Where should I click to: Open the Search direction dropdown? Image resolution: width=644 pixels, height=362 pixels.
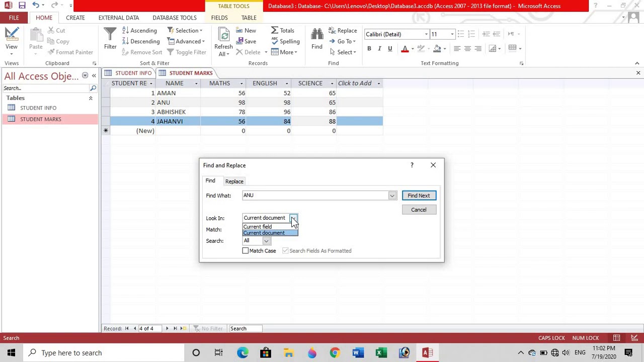click(266, 241)
